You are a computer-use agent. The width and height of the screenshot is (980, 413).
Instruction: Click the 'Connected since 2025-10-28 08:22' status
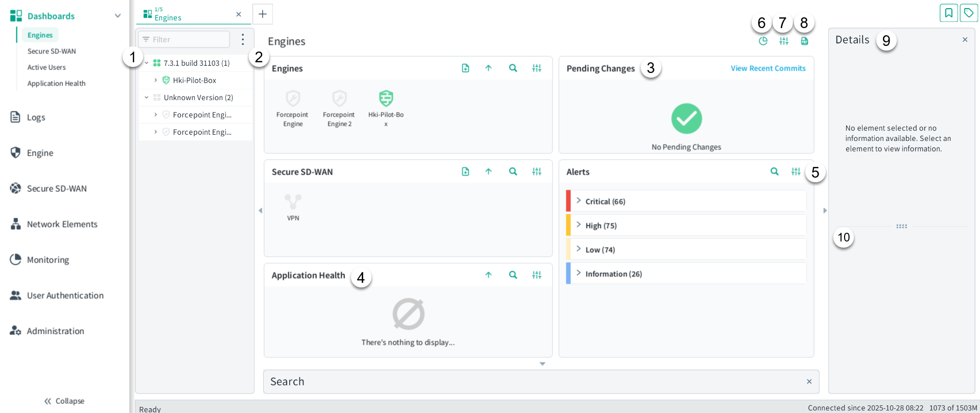866,408
